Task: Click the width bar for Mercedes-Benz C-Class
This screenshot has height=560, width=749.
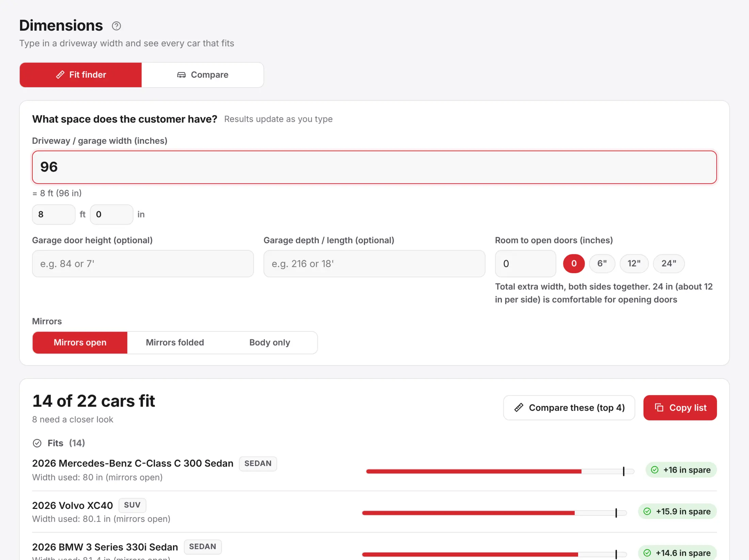Action: pos(500,471)
